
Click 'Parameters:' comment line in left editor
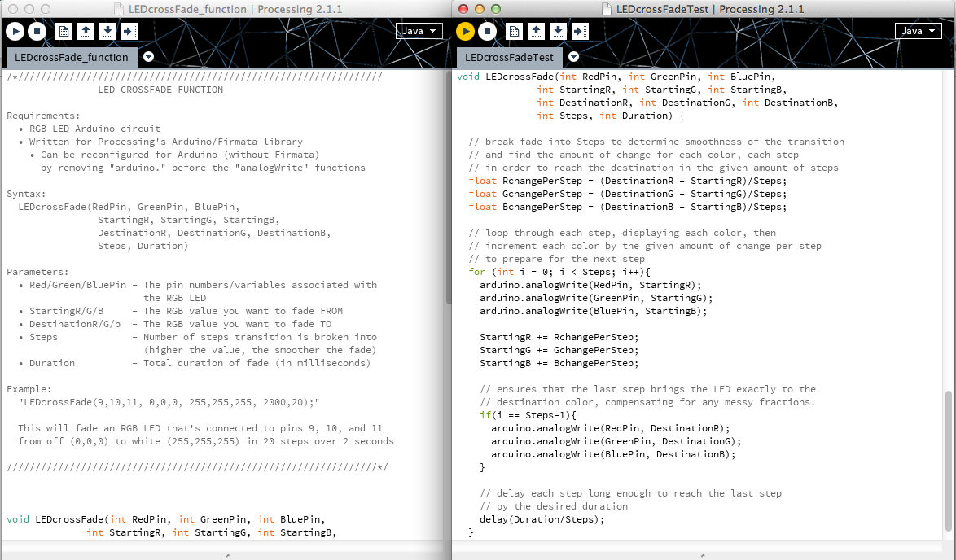tap(37, 273)
